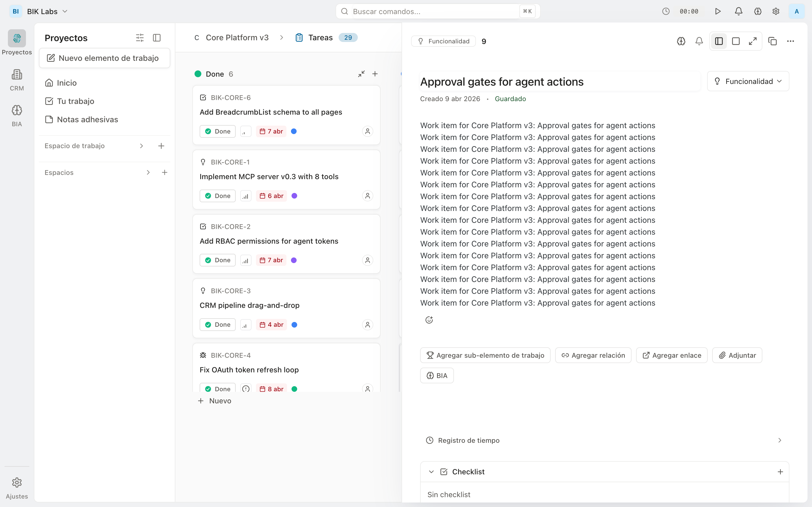Switch to the Tareas tab

coord(320,37)
